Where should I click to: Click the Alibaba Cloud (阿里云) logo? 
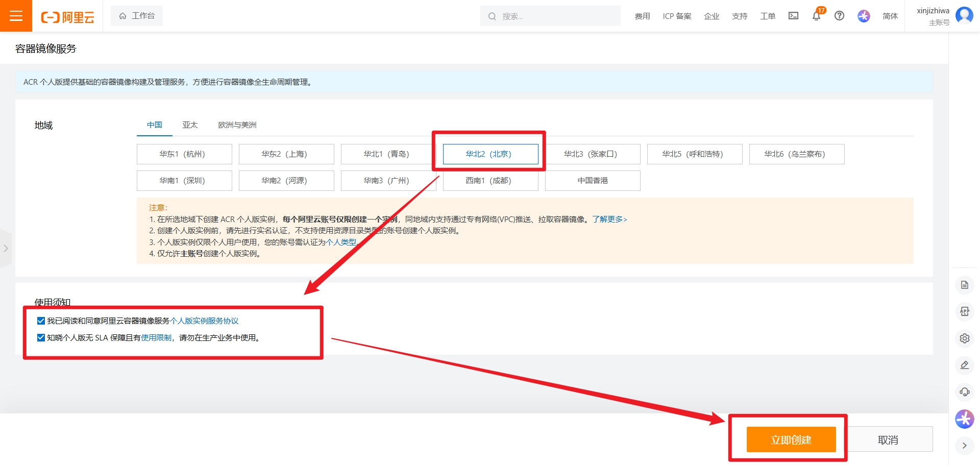[x=68, y=17]
